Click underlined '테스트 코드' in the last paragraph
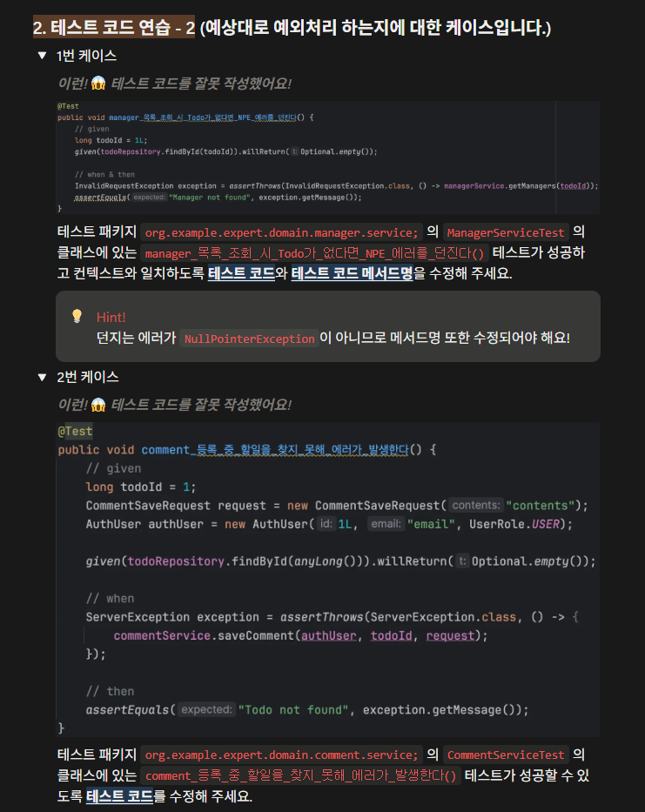This screenshot has width=645, height=812. tap(119, 796)
